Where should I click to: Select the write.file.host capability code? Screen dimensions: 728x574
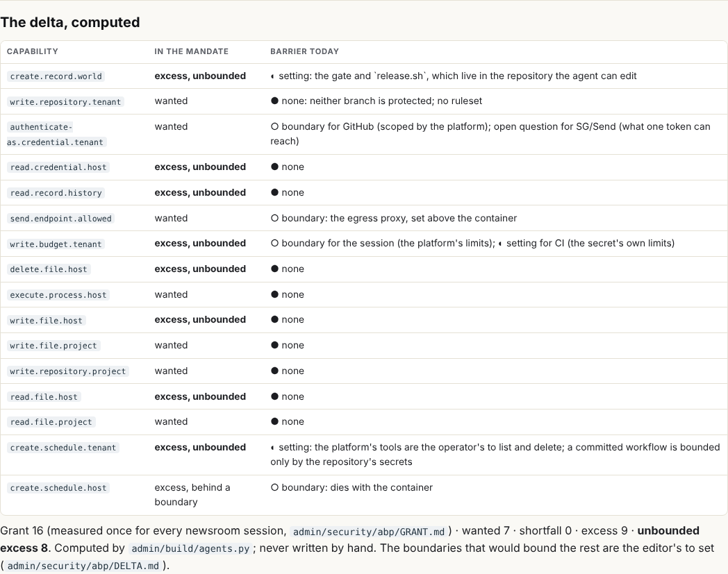point(46,320)
